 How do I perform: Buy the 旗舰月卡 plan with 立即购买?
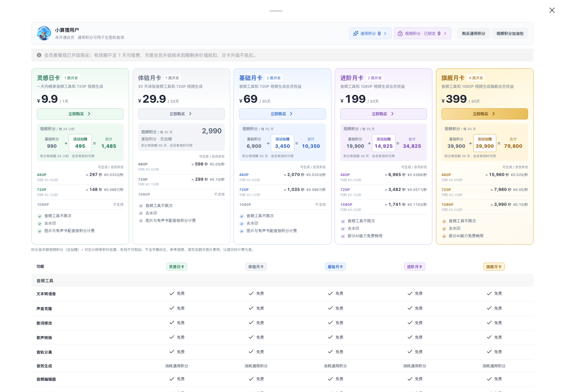[485, 114]
